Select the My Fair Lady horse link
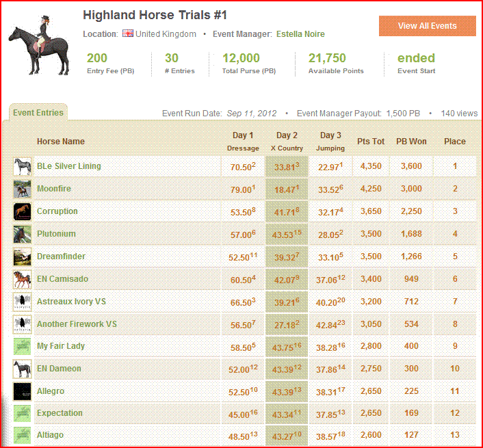Viewport: 483px width, 448px height. [61, 346]
